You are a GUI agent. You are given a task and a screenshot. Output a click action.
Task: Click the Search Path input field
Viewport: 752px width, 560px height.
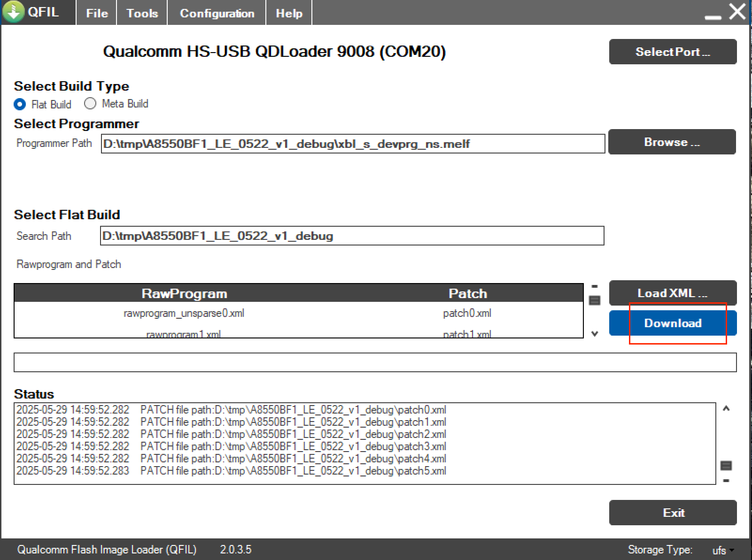pos(352,236)
